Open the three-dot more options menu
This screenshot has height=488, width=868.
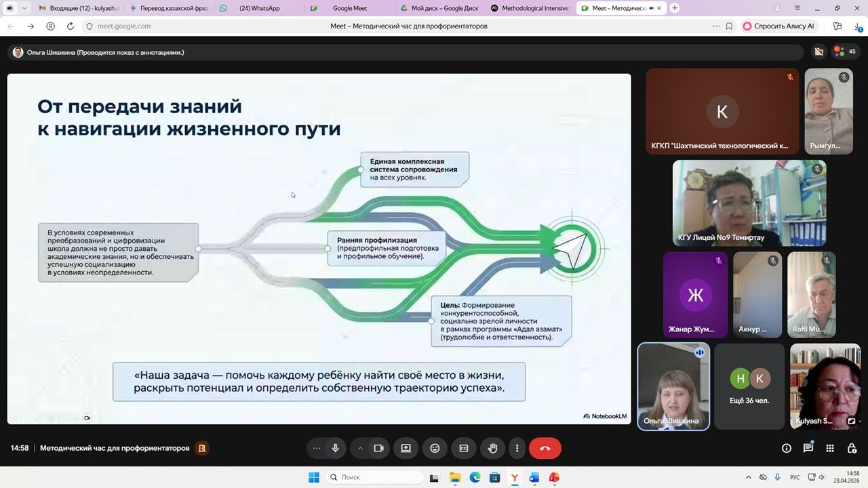coord(517,448)
